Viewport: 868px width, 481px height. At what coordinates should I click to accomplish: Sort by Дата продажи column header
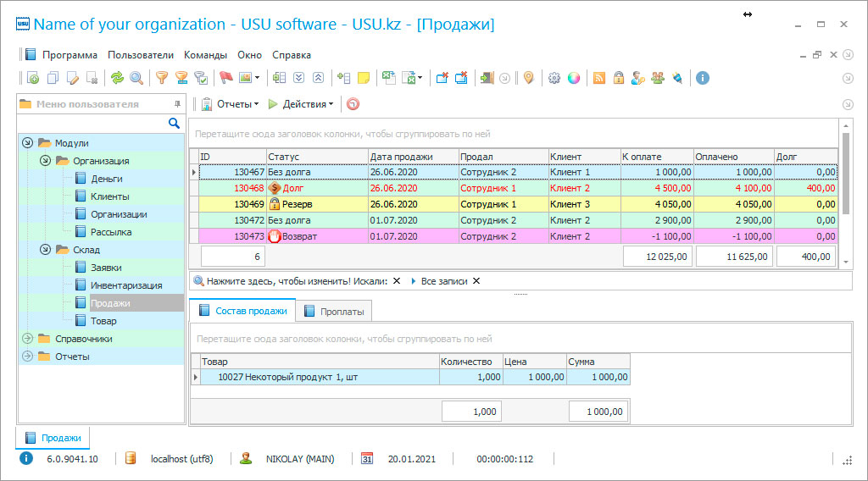point(413,157)
